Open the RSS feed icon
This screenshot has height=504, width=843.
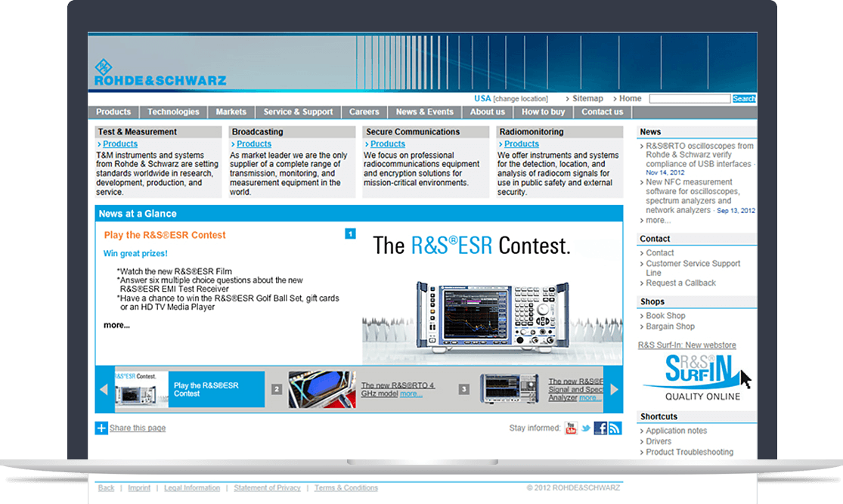[x=615, y=428]
